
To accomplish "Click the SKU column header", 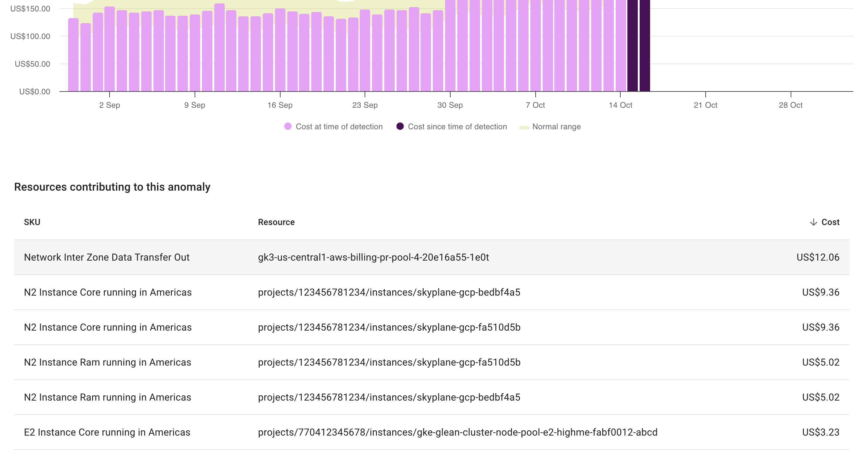I will 32,222.
